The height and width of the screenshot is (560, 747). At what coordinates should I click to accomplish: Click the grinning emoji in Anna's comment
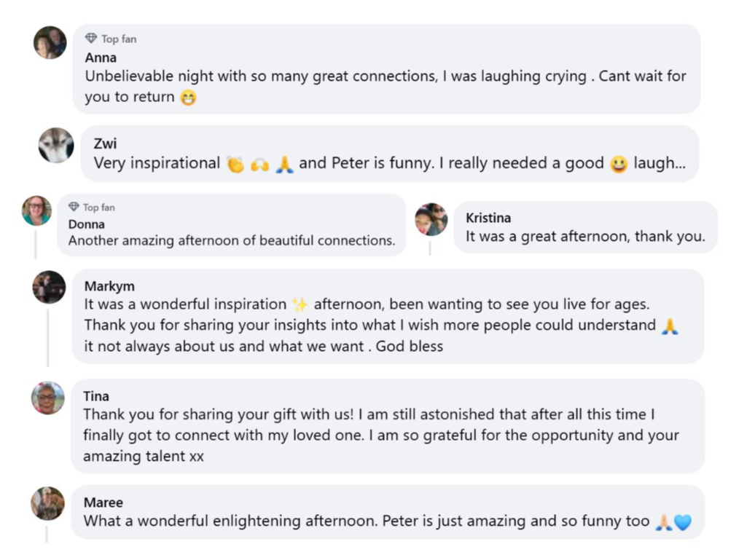[x=188, y=98]
